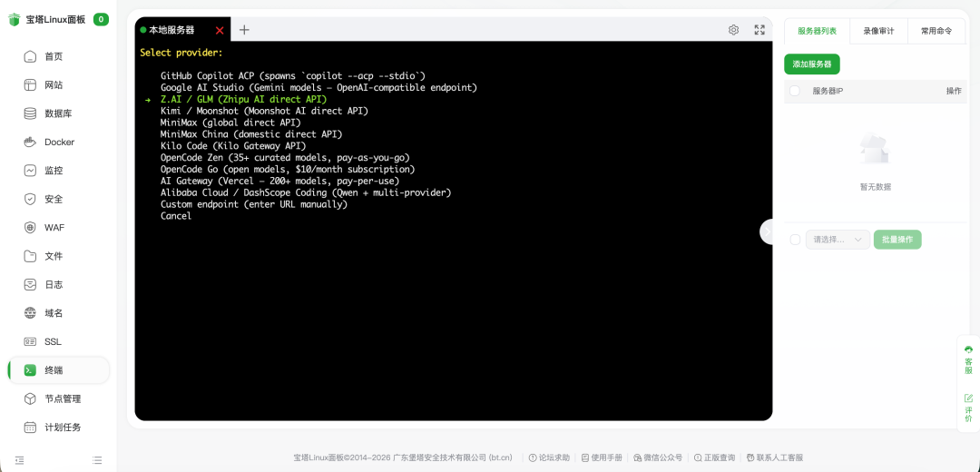980x472 pixels.
Task: Open the 使用手册 manual link
Action: 602,457
